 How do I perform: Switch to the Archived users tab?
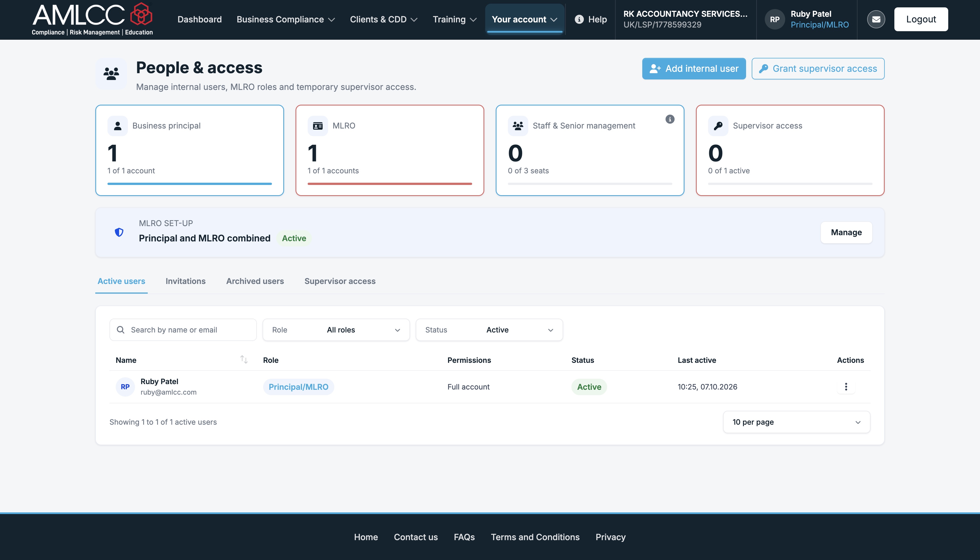255,281
